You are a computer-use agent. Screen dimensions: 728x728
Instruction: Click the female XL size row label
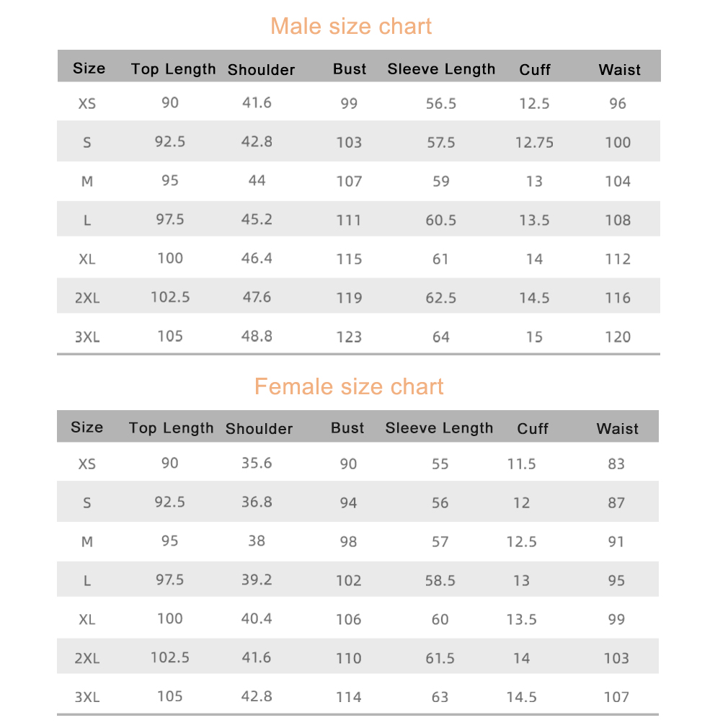click(87, 619)
